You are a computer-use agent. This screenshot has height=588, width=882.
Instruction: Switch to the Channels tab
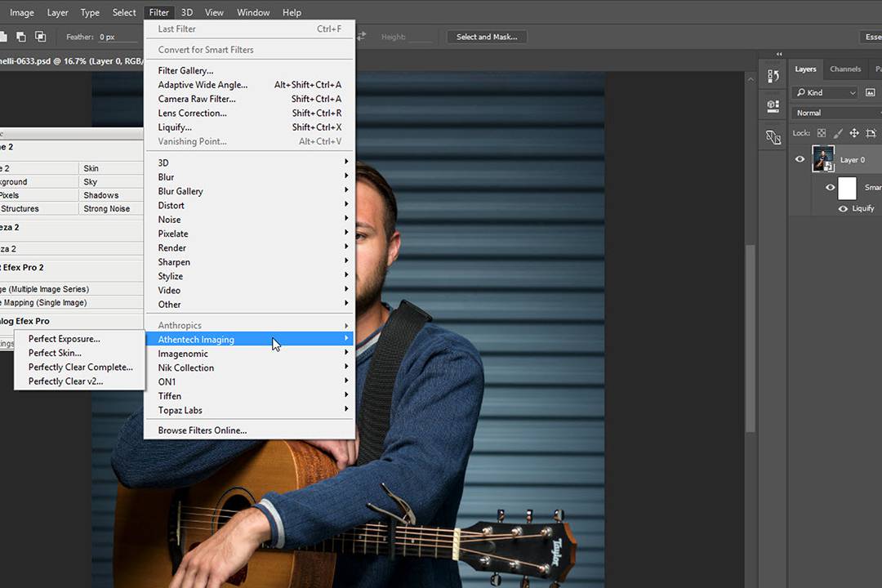click(x=845, y=69)
